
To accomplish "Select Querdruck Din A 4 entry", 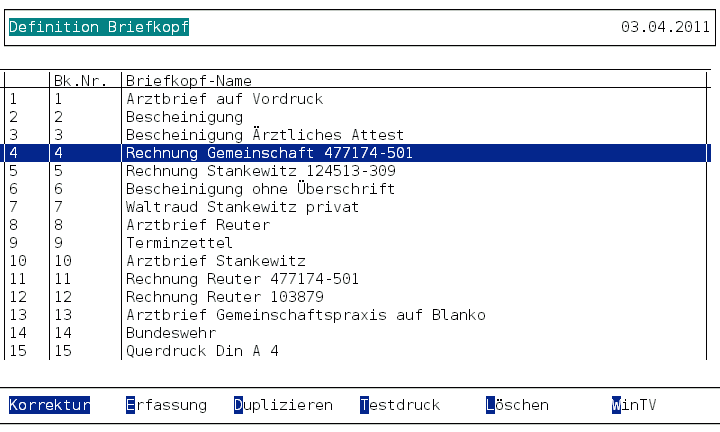I will [x=357, y=351].
